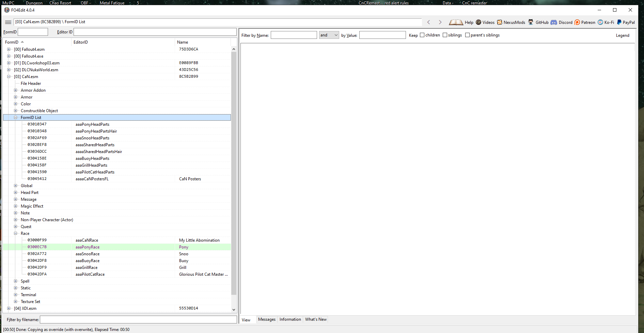This screenshot has width=644, height=333.
Task: Expand the Head Part group
Action: [x=15, y=193]
